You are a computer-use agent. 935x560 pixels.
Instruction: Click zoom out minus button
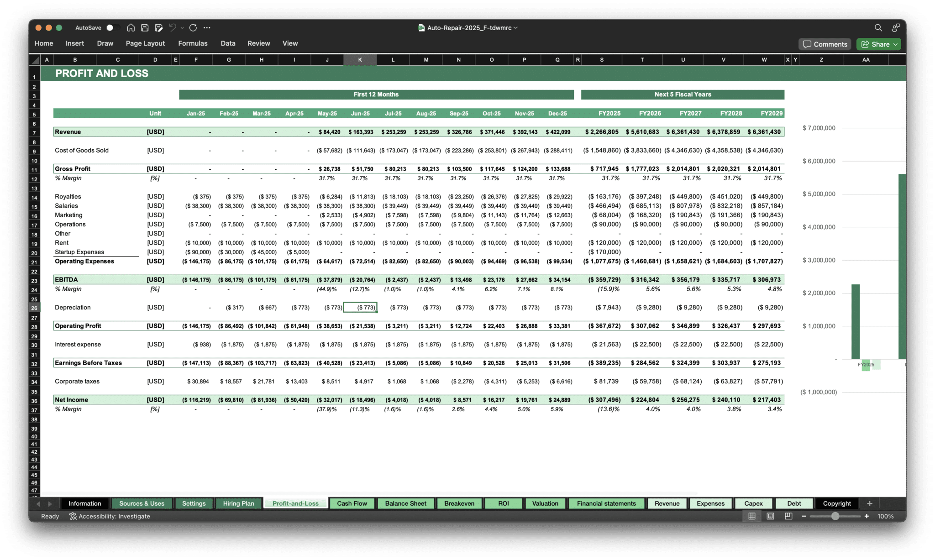[x=804, y=516]
